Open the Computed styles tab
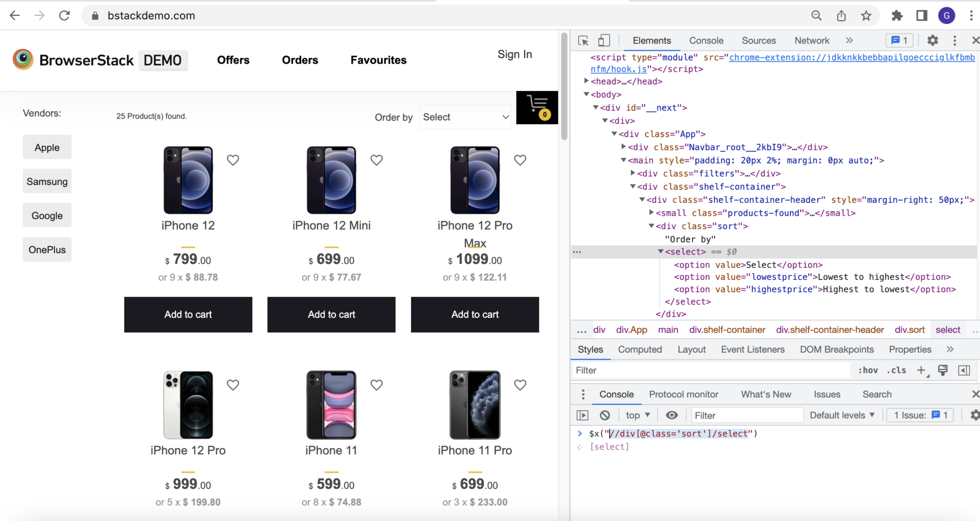The image size is (980, 521). coord(640,350)
